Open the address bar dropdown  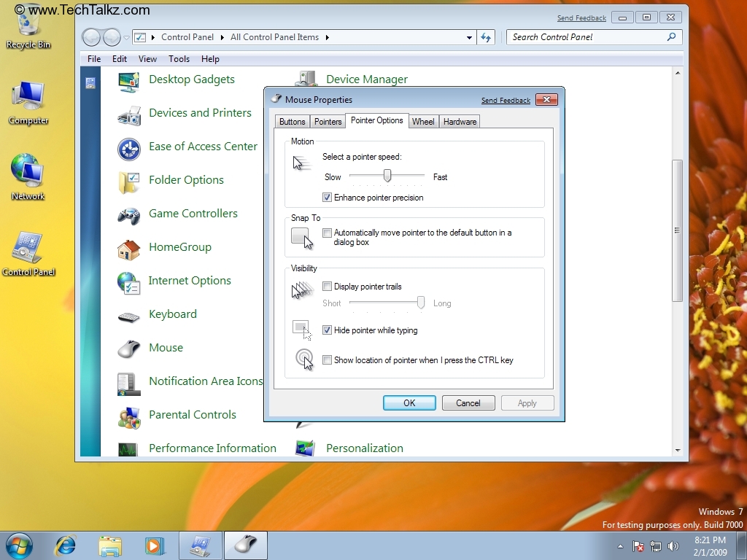(x=470, y=36)
